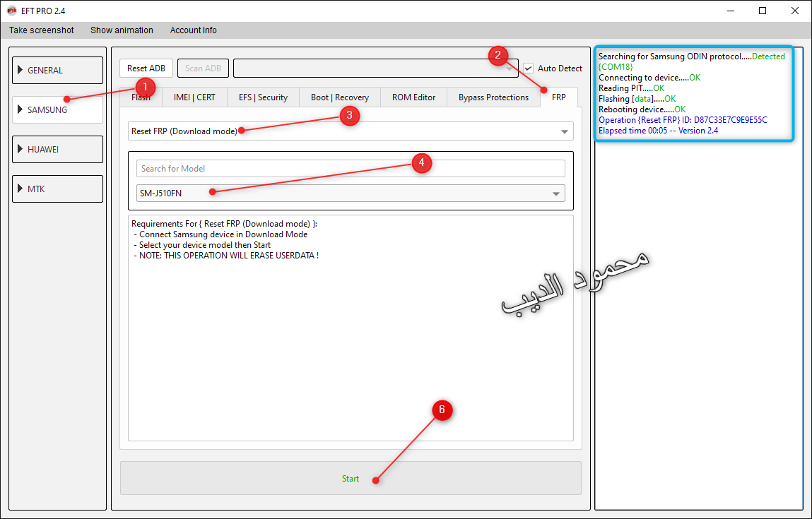Screen dimensions: 812x519
Task: Click the EFT PRO app icon in title bar
Action: pyautogui.click(x=11, y=11)
